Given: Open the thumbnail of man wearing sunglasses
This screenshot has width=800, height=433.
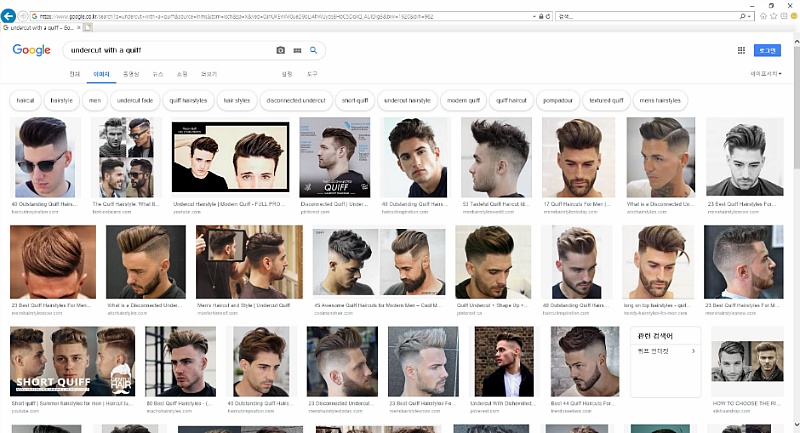Looking at the screenshot, I should [x=45, y=157].
